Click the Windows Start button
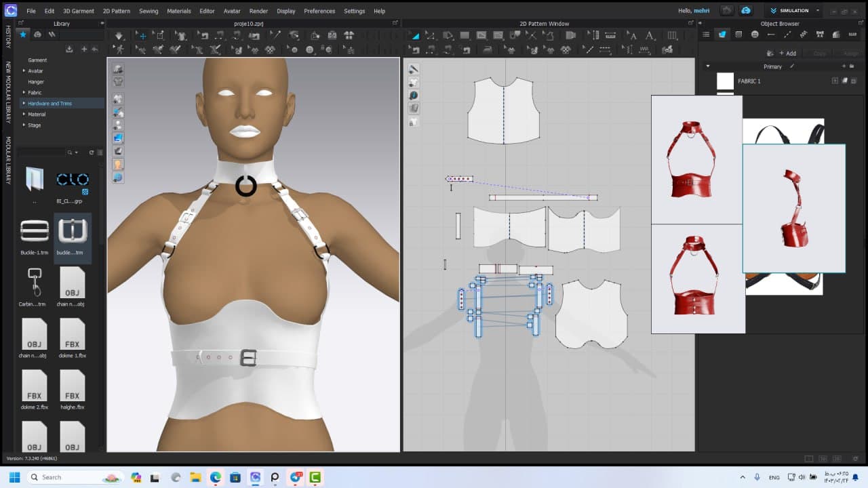 point(14,477)
